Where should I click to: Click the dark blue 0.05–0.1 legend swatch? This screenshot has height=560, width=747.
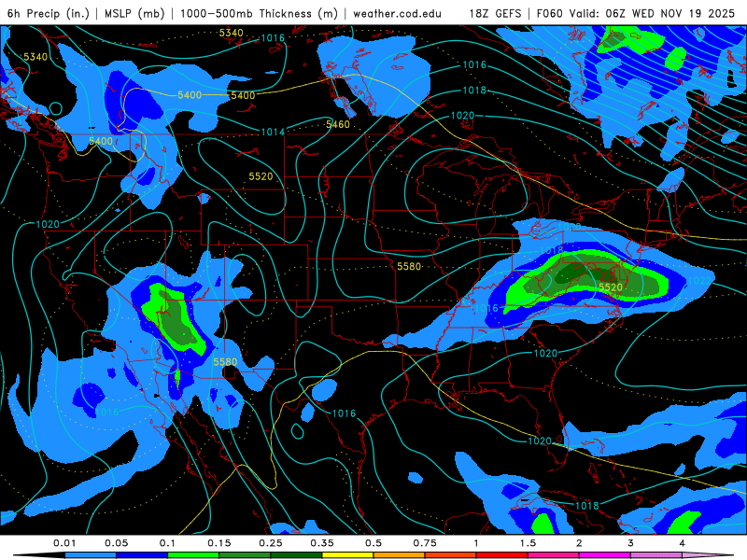pos(142,555)
